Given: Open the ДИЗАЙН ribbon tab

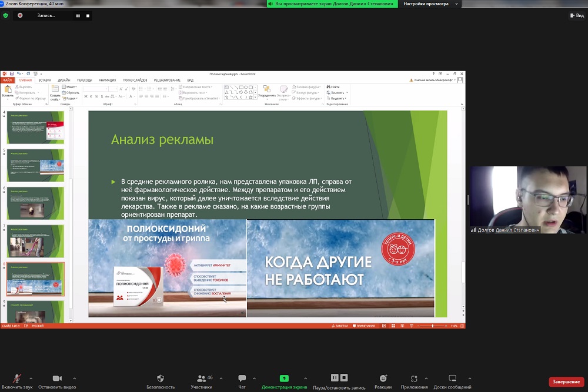Looking at the screenshot, I should point(64,80).
